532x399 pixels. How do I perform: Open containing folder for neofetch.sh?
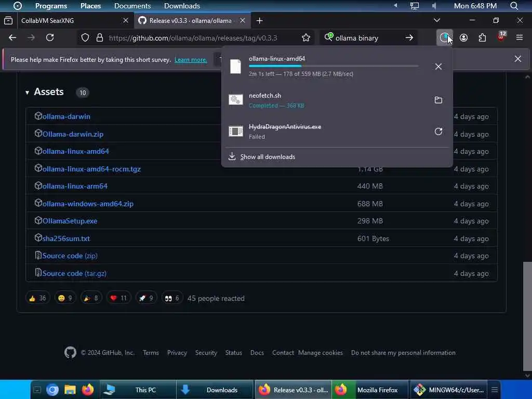[x=438, y=100]
